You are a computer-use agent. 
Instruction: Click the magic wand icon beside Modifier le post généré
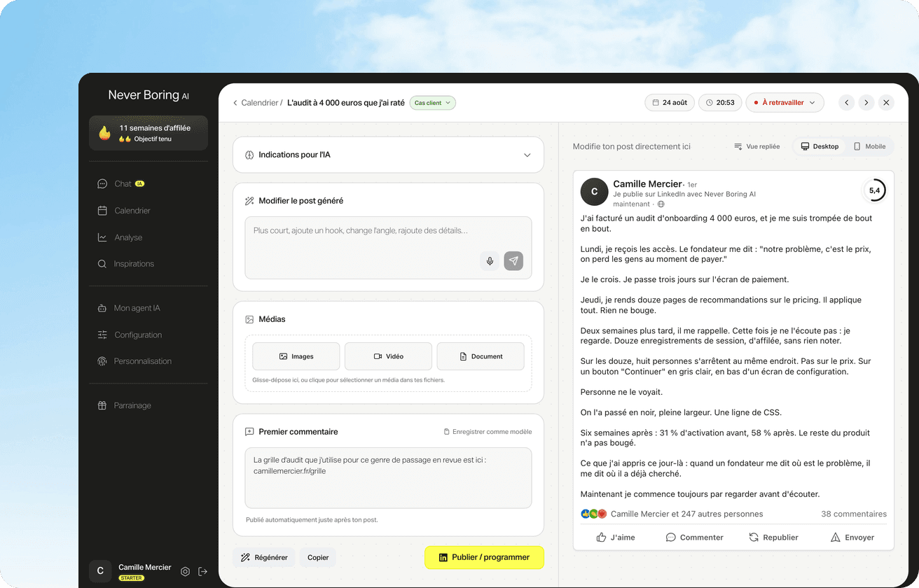click(249, 201)
